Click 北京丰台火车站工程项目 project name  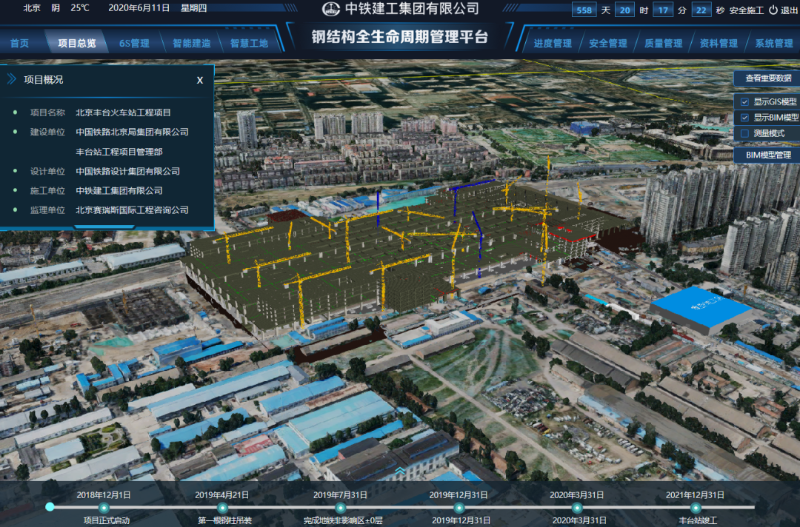point(123,113)
